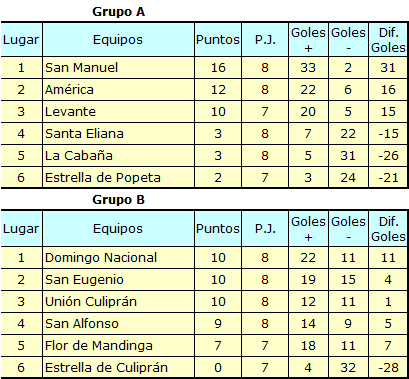The width and height of the screenshot is (409, 379).
Task: Click Estrella de Culiprán's -28 goal difference
Action: [388, 367]
